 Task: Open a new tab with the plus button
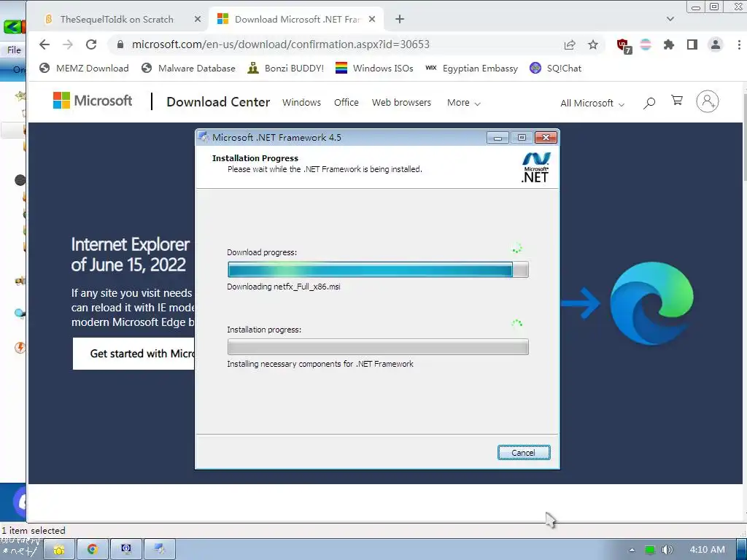pyautogui.click(x=400, y=19)
